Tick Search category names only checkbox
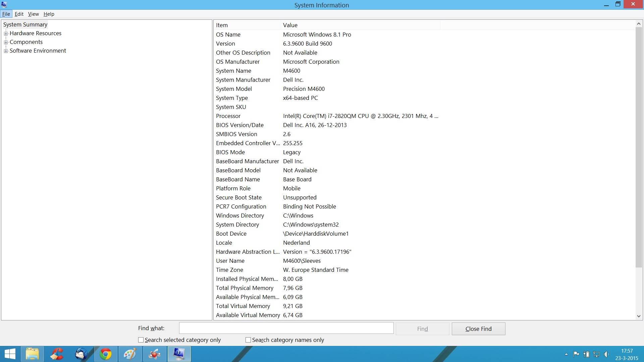Viewport: 644px width, 362px height. pyautogui.click(x=248, y=340)
